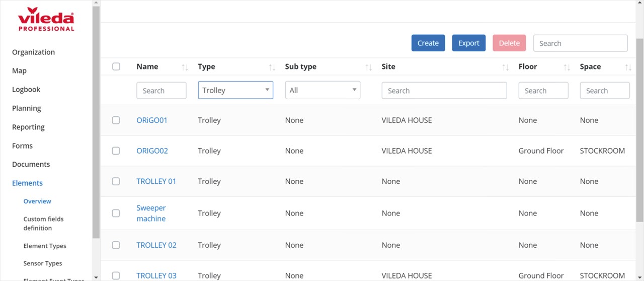
Task: Open the ORIGO02 element link
Action: click(x=152, y=151)
